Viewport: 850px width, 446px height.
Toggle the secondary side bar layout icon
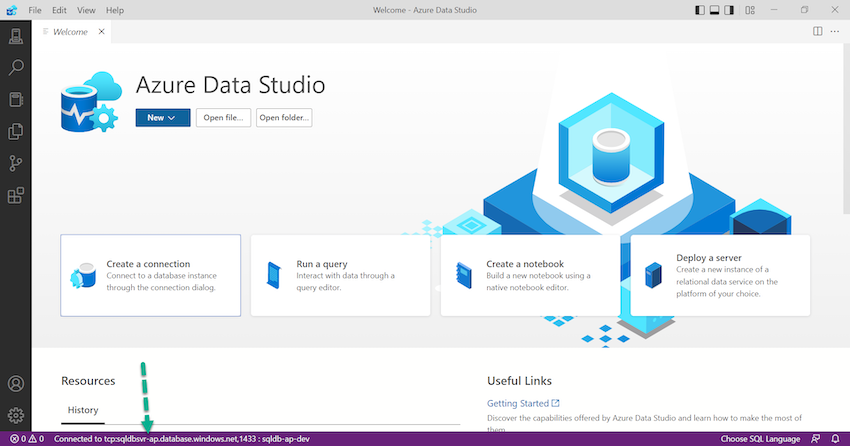point(729,10)
